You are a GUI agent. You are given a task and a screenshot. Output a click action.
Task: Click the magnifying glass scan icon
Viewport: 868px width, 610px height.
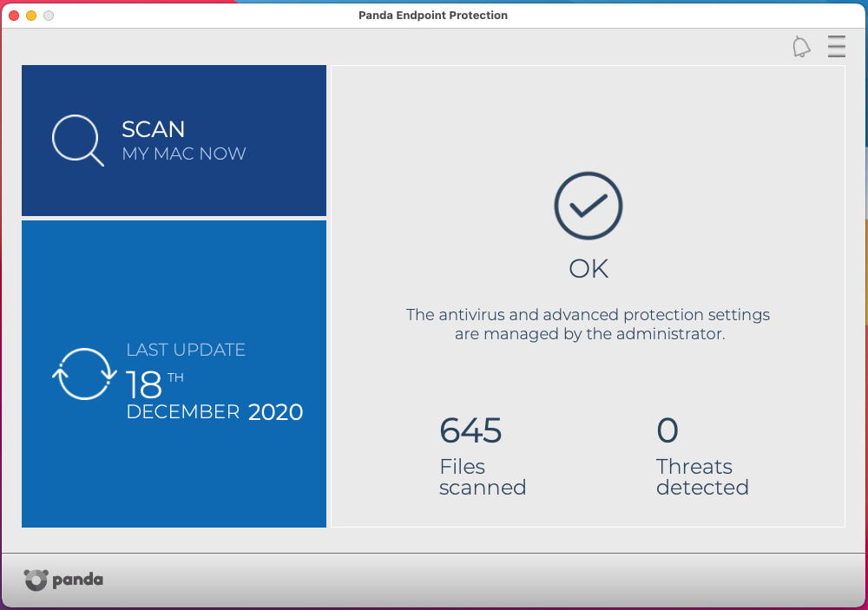(x=77, y=140)
